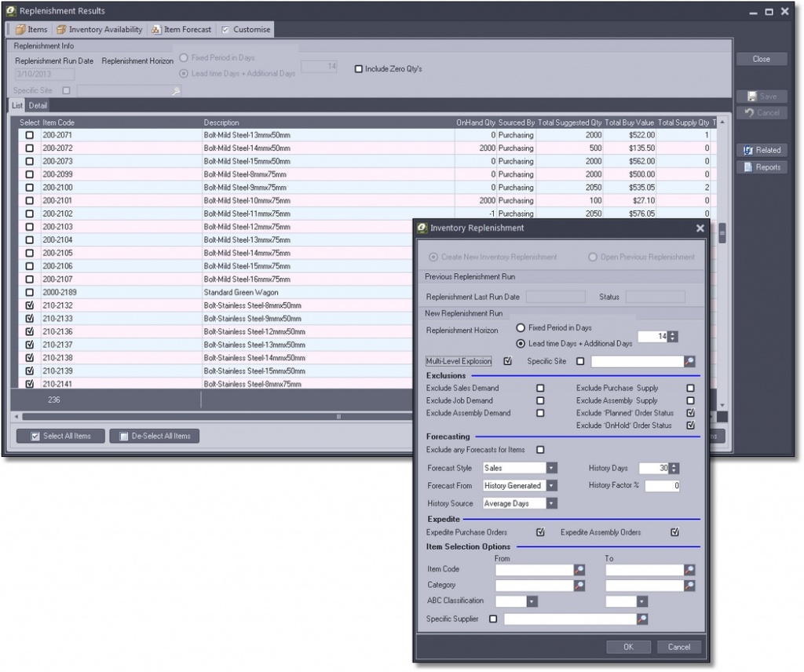Check the Include Zero Qty's box
Image resolution: width=804 pixels, height=672 pixels.
[x=359, y=69]
